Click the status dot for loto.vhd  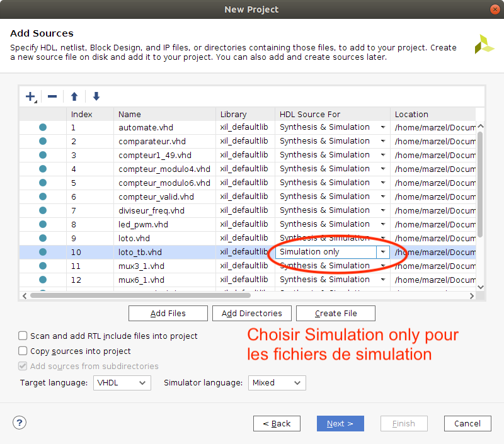(43, 238)
